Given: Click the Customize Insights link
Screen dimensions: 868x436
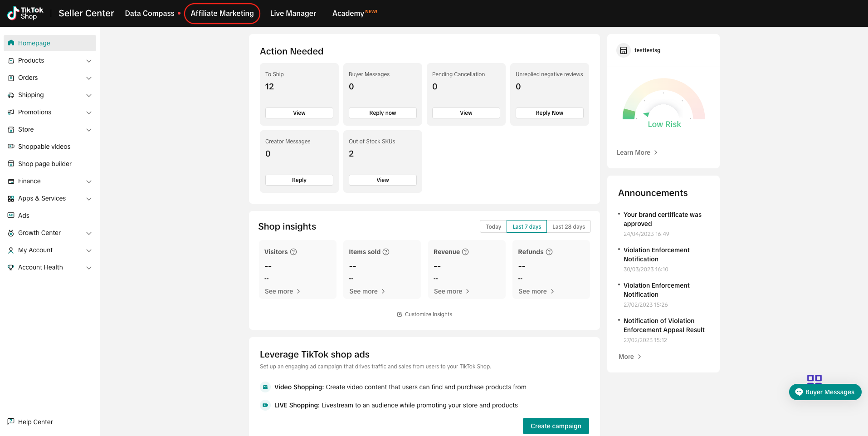Looking at the screenshot, I should [x=424, y=314].
